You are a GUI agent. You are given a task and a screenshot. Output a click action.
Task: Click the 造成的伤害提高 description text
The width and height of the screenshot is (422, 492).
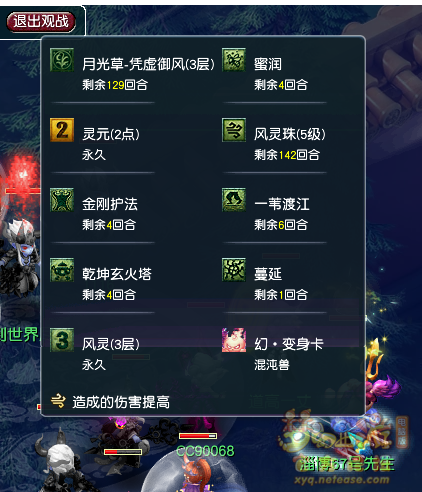click(x=121, y=402)
